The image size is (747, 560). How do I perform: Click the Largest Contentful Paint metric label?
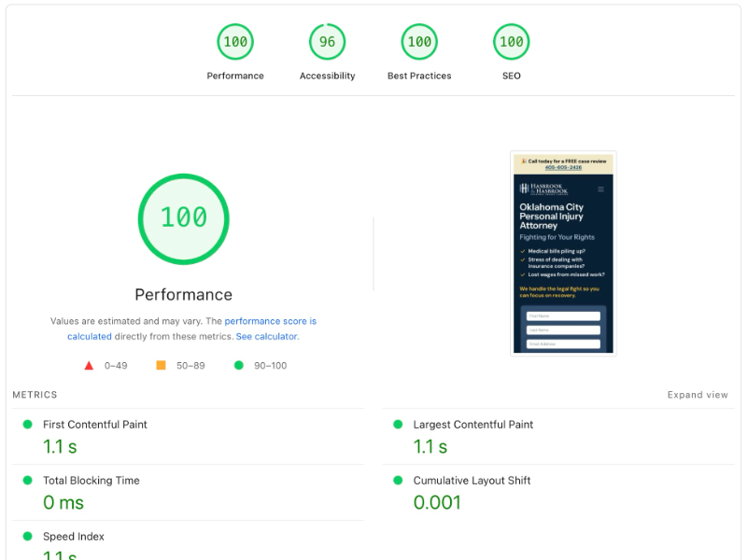pyautogui.click(x=473, y=425)
